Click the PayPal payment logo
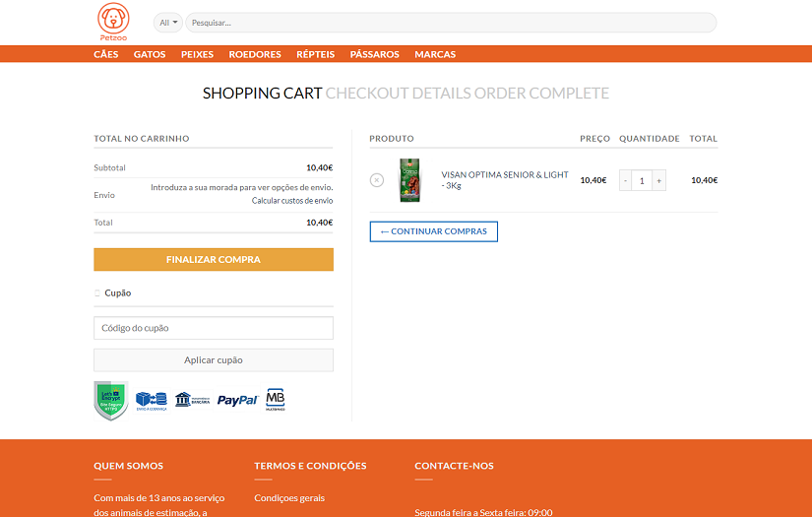The image size is (812, 517). pyautogui.click(x=238, y=400)
